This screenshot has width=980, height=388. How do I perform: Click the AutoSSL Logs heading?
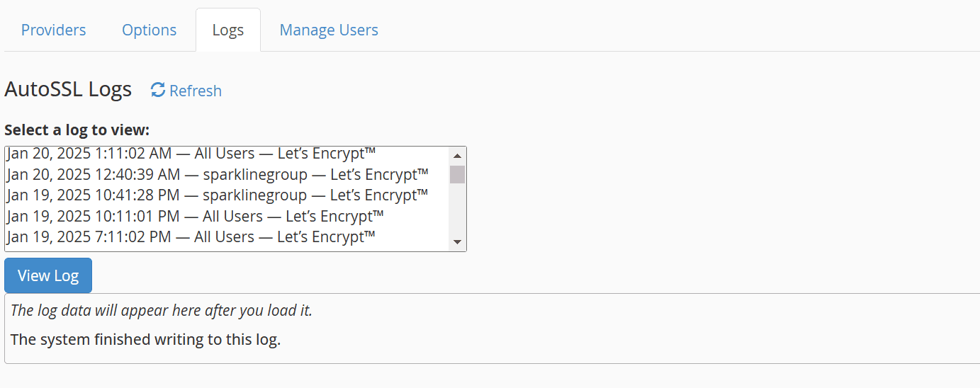point(68,89)
